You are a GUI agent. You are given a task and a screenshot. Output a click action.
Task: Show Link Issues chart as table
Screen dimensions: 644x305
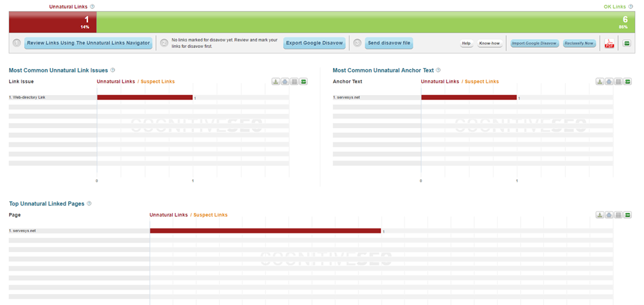[x=294, y=82]
